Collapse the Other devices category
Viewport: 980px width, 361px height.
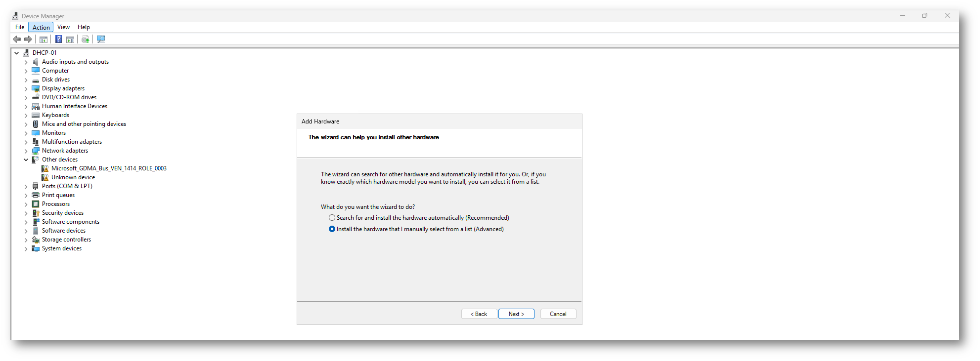(x=26, y=160)
